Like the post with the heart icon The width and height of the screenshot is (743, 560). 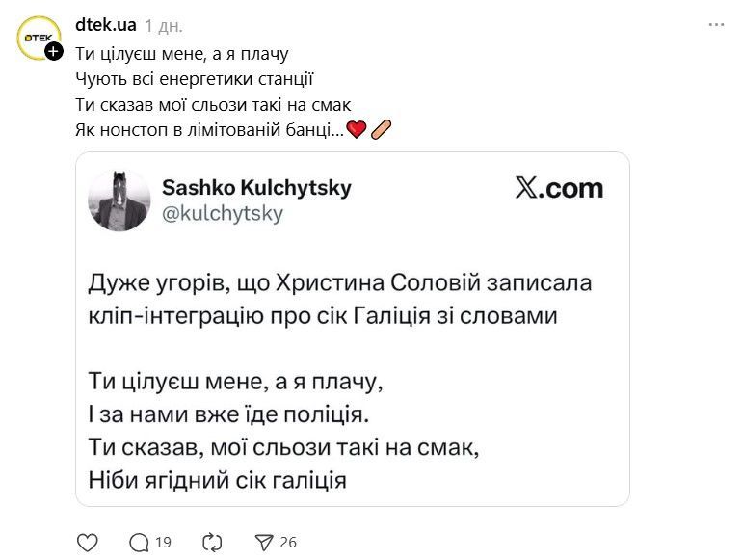[x=88, y=543]
